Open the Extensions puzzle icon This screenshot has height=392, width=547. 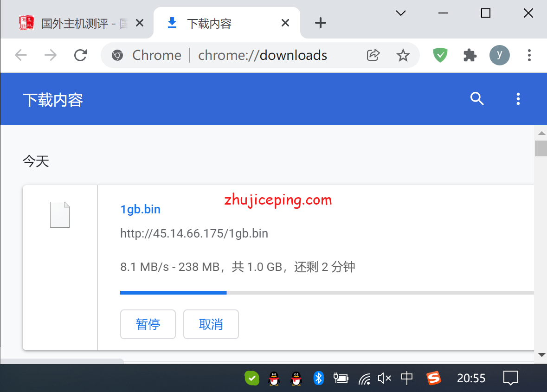click(470, 55)
